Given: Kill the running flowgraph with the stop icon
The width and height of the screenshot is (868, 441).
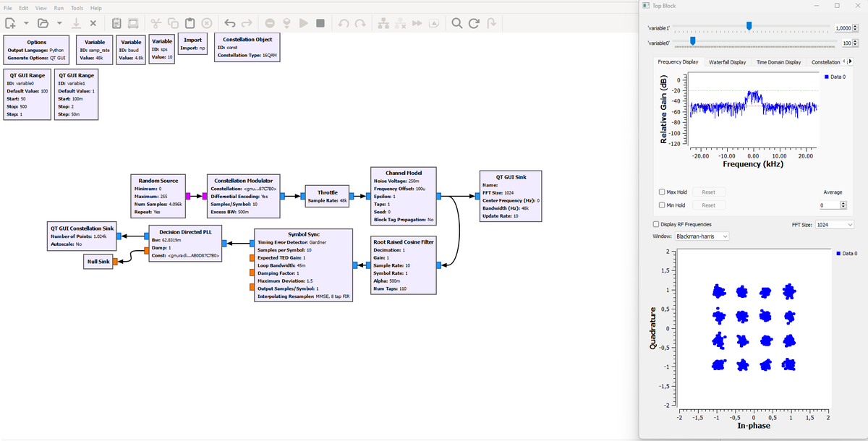Looking at the screenshot, I should click(320, 23).
